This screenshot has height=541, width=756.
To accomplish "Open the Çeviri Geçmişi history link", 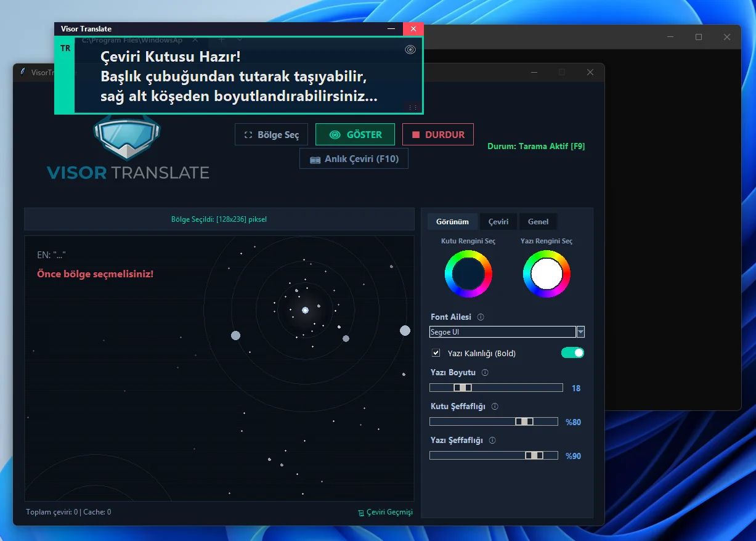I will point(385,512).
